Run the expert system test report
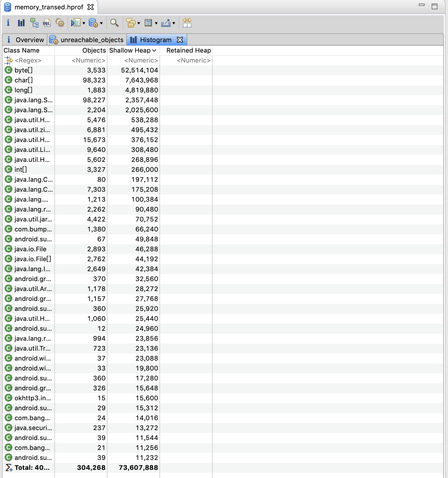 click(x=76, y=23)
